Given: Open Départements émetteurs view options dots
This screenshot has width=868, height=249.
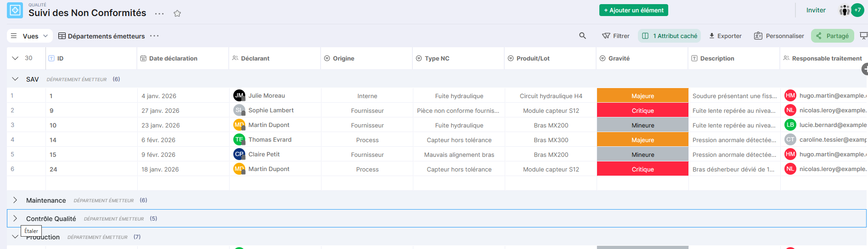Looking at the screenshot, I should coord(154,36).
